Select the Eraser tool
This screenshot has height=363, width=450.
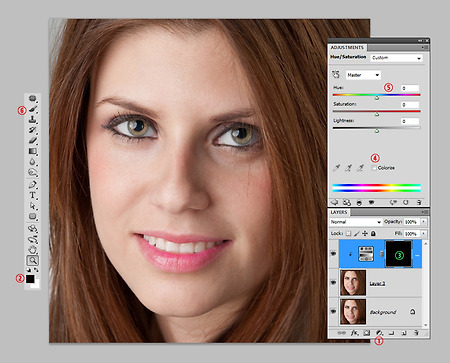coord(33,141)
